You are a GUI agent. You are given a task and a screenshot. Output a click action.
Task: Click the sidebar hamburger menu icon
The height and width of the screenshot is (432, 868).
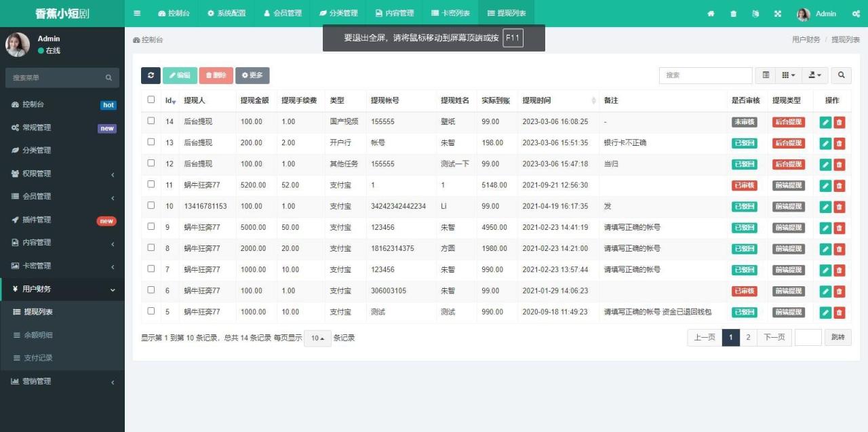coord(136,13)
